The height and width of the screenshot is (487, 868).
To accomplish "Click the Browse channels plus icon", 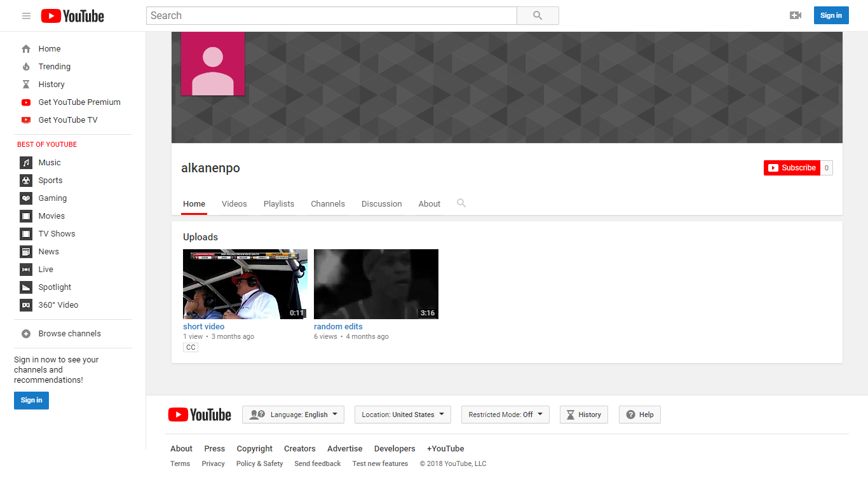I will tap(26, 334).
